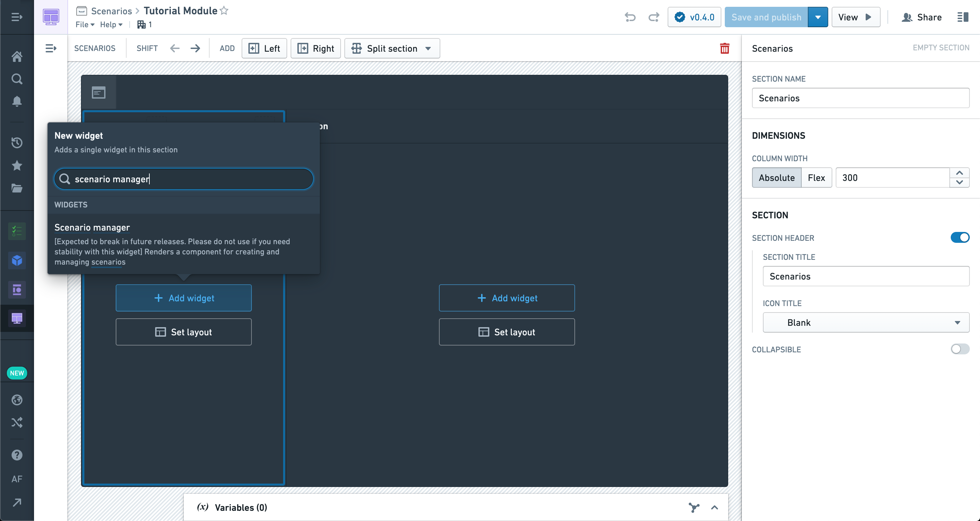
Task: Open the Icon Title Blank dropdown
Action: coord(866,322)
